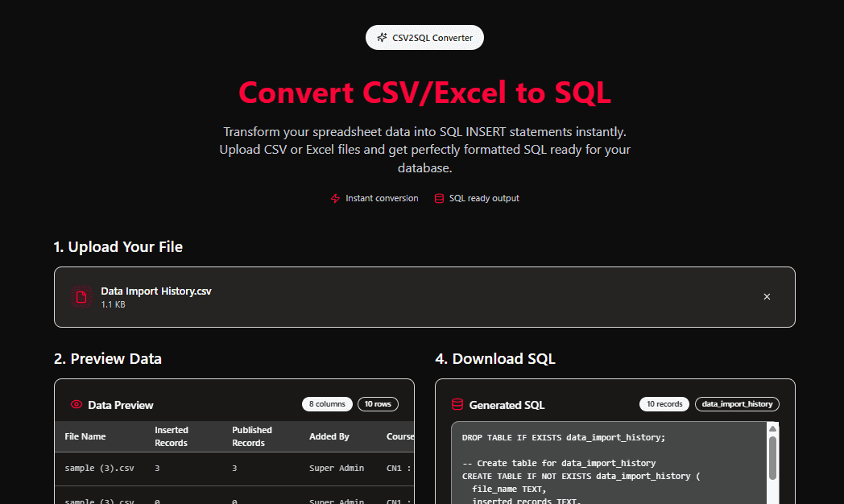The image size is (844, 504).
Task: Click inside the generated SQL code area
Action: tap(604, 467)
